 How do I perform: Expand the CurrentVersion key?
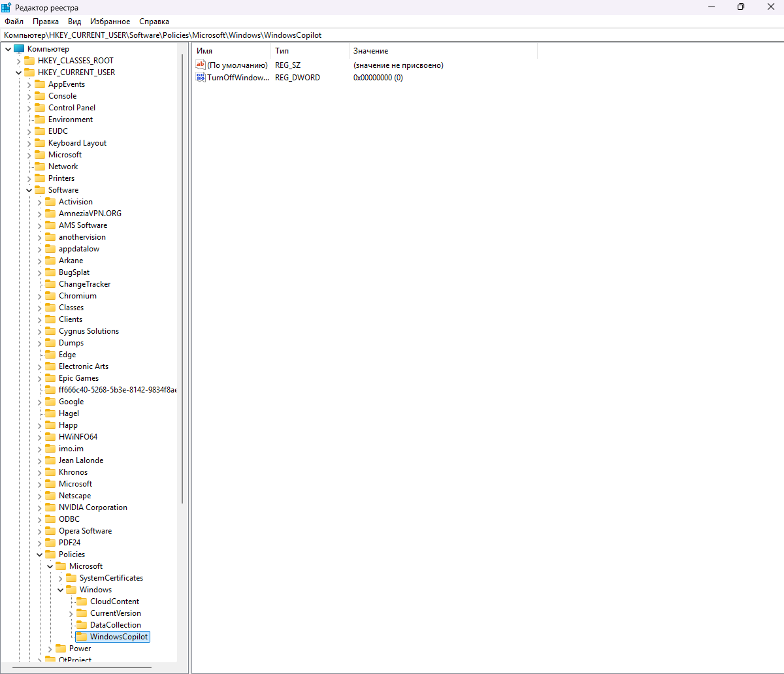(71, 613)
